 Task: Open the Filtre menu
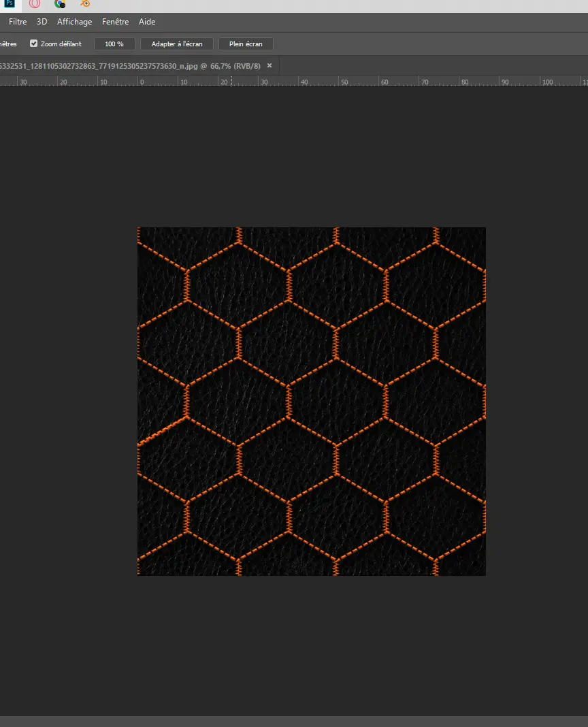(x=18, y=22)
